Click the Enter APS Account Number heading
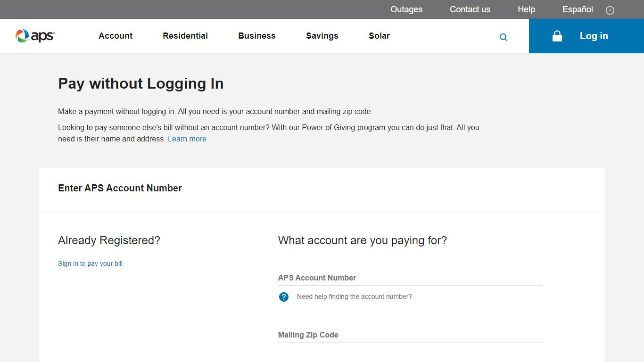 click(120, 188)
